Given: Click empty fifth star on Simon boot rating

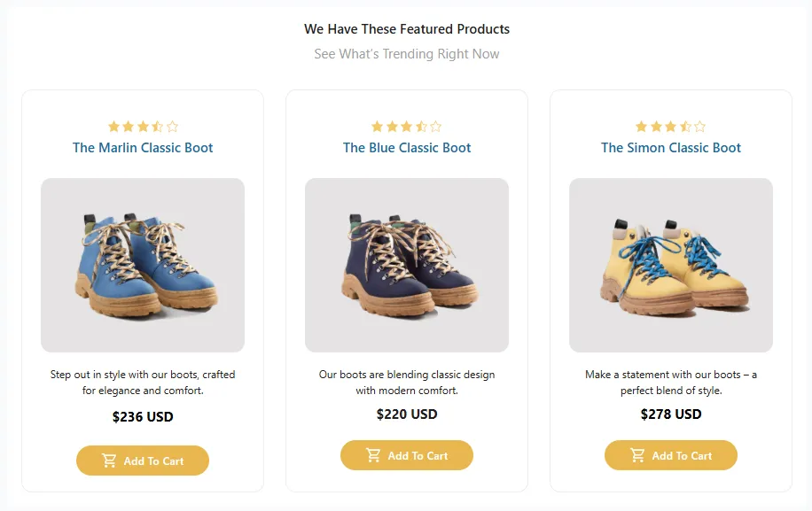Looking at the screenshot, I should 699,127.
